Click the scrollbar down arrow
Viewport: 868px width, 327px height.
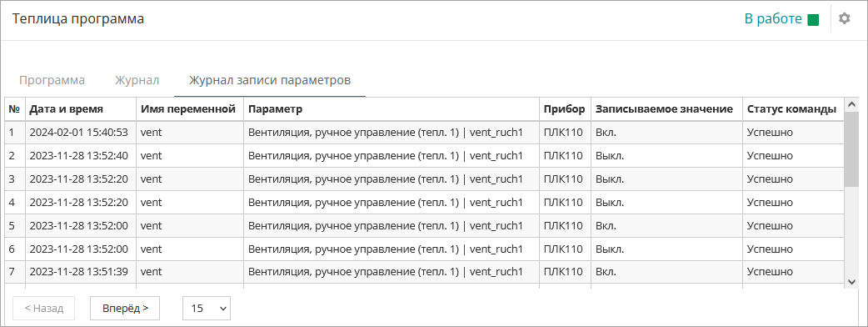tap(852, 282)
